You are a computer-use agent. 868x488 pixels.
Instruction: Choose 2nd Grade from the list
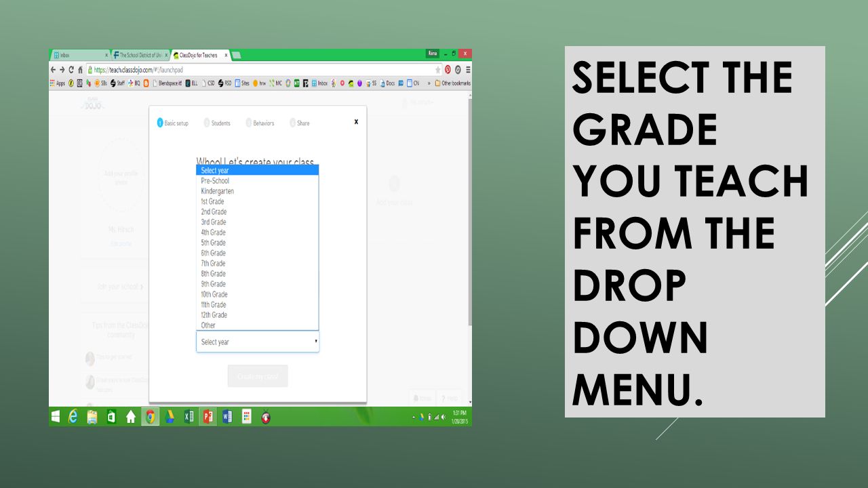258,211
